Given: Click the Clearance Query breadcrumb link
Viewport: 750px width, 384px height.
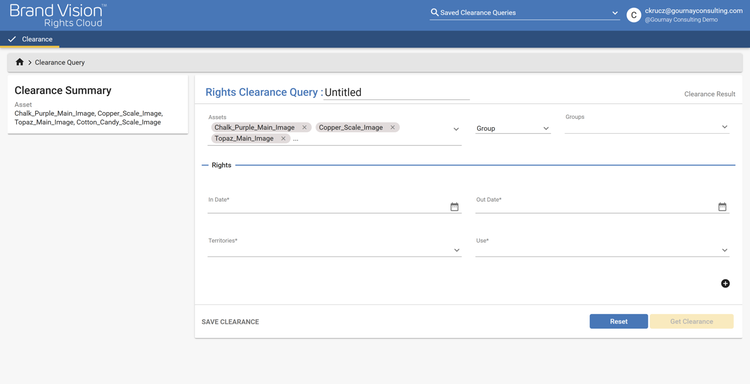Looking at the screenshot, I should point(60,63).
